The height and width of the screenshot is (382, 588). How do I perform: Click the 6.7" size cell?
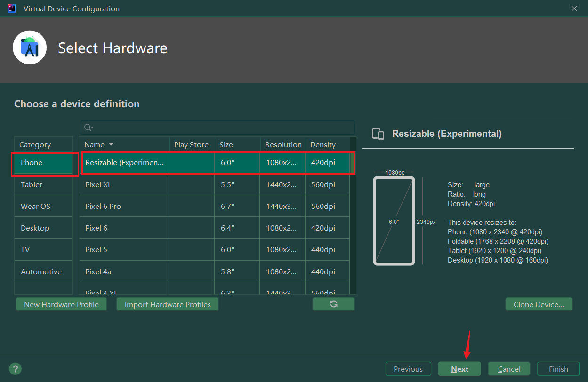[x=237, y=206]
